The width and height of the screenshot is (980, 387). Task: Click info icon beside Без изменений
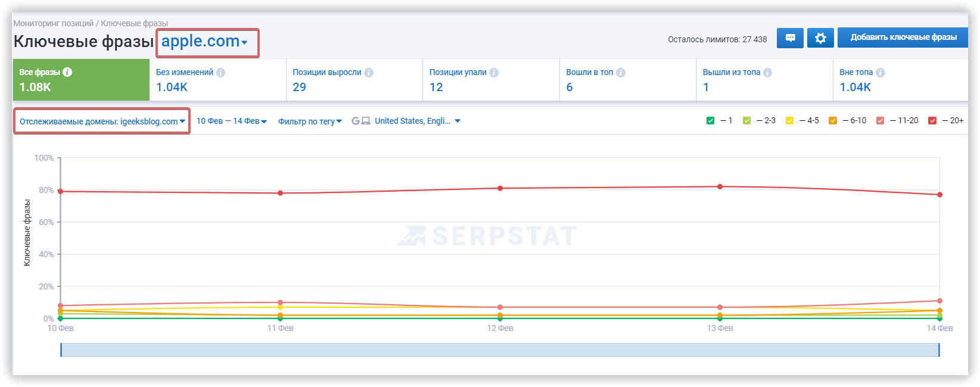(x=221, y=73)
